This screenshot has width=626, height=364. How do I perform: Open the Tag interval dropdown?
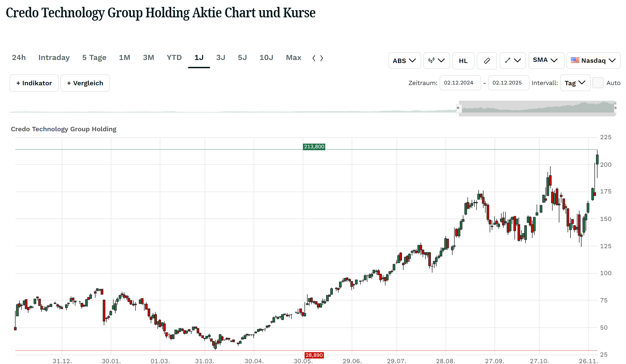pos(575,83)
